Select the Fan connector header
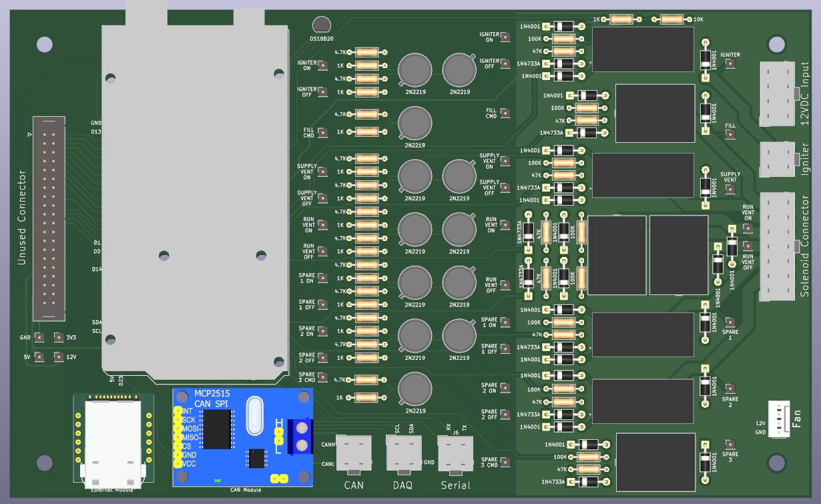 tap(778, 419)
